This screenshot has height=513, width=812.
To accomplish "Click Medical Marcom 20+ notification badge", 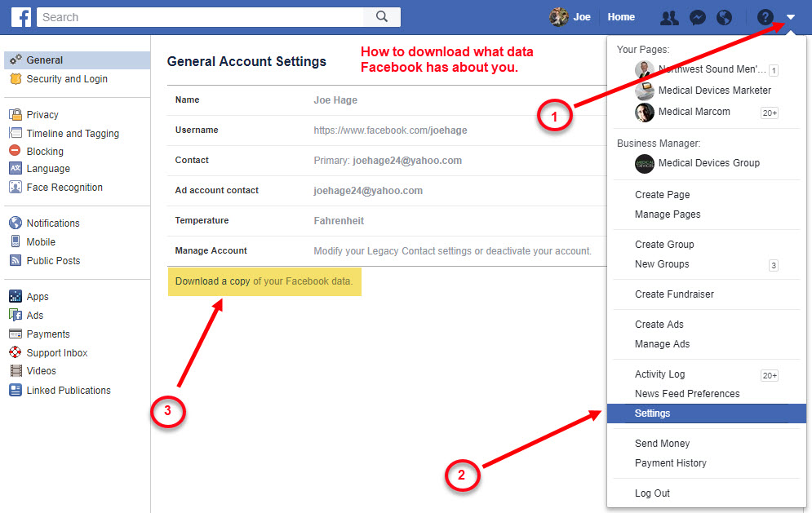I will click(x=770, y=113).
